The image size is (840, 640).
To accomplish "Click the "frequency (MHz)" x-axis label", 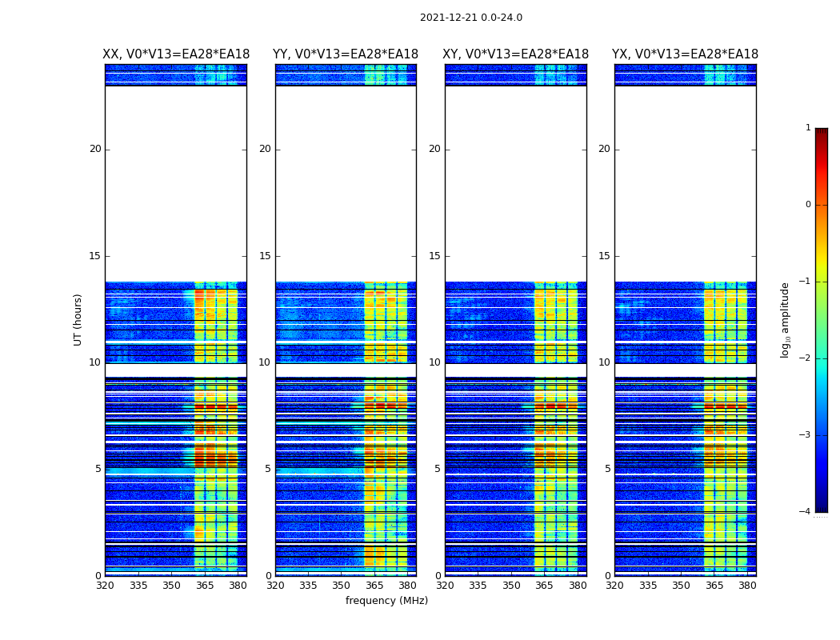I will [386, 601].
